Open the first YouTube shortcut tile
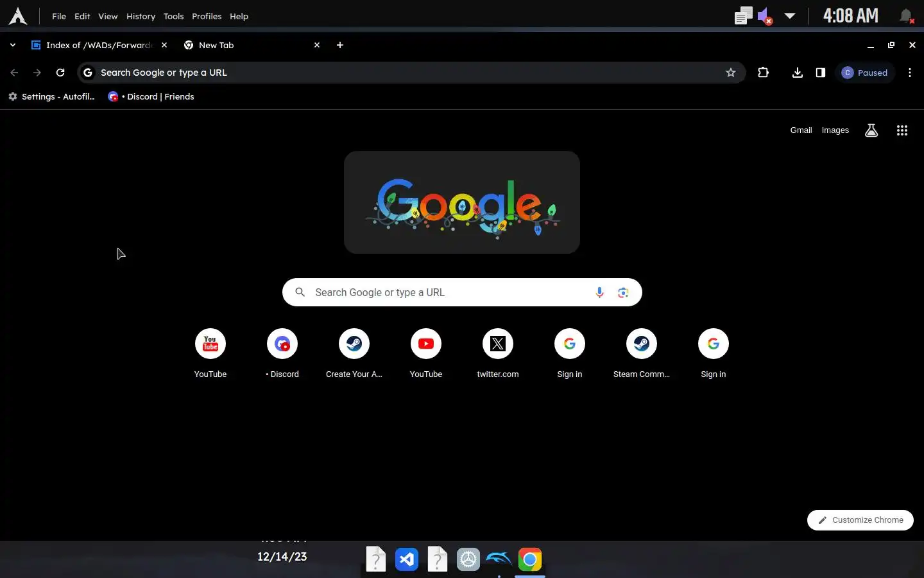Viewport: 924px width, 578px height. click(x=210, y=354)
